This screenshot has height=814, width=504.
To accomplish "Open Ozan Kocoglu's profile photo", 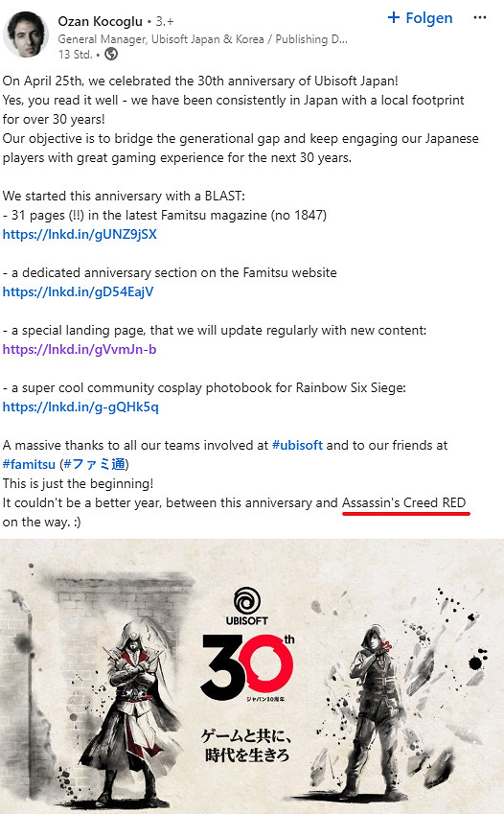I will 26,35.
